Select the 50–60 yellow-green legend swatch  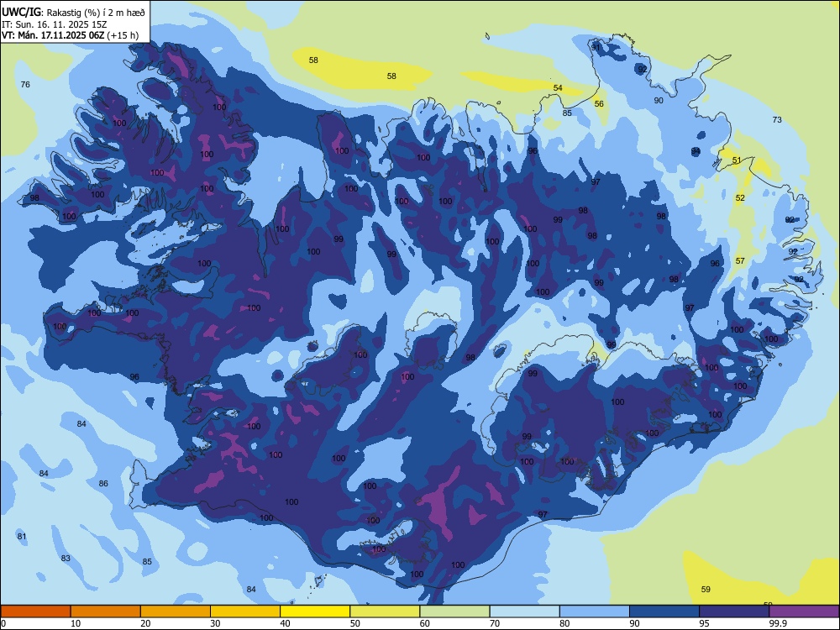pyautogui.click(x=385, y=612)
